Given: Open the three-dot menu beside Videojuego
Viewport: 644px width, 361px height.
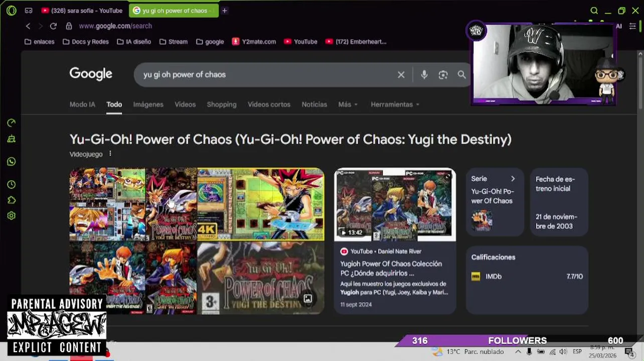Looking at the screenshot, I should [110, 154].
